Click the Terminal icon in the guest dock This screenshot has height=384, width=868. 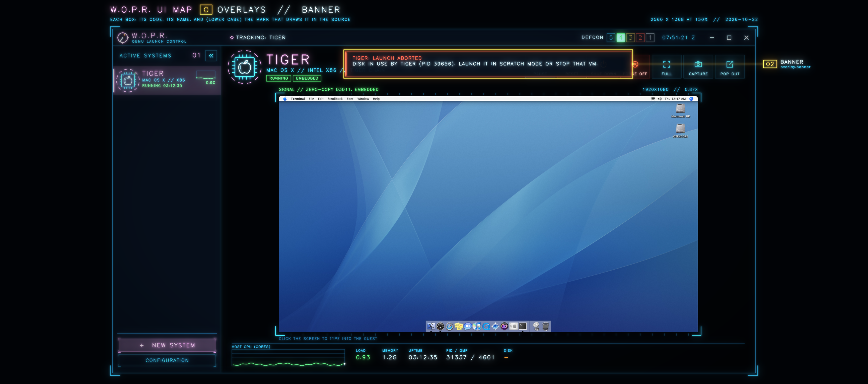pyautogui.click(x=523, y=326)
